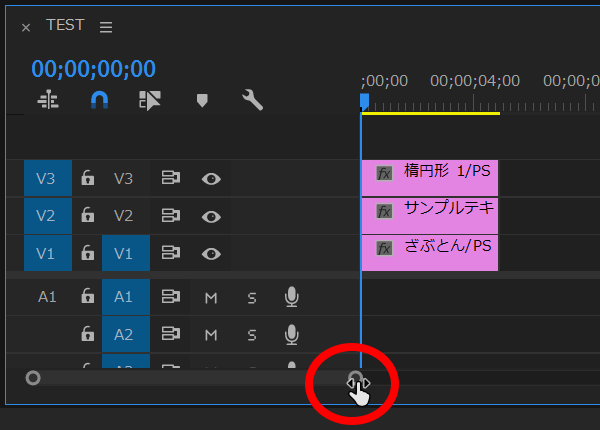Lock the A2 track
The image size is (600, 430).
[88, 334]
